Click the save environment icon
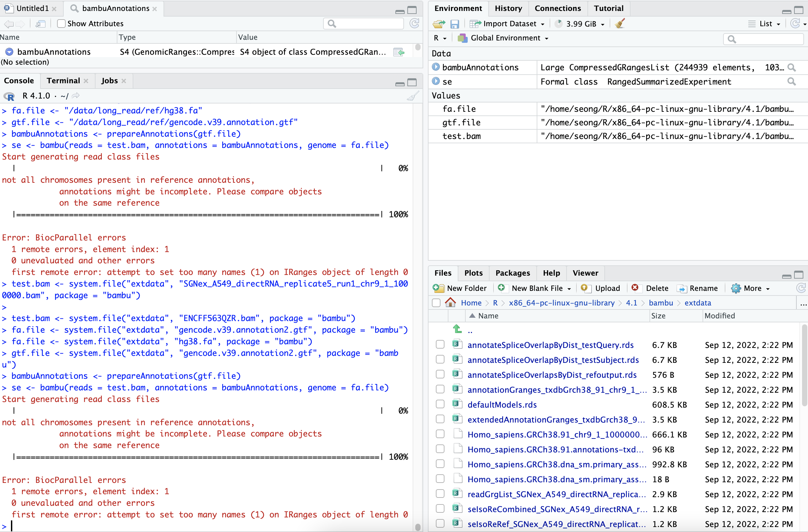The height and width of the screenshot is (532, 808). (x=454, y=24)
